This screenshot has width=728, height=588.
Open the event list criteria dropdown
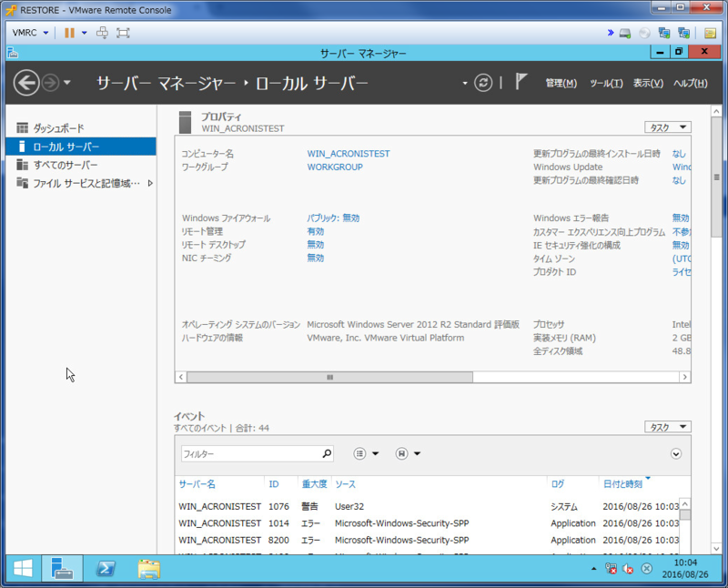point(366,453)
